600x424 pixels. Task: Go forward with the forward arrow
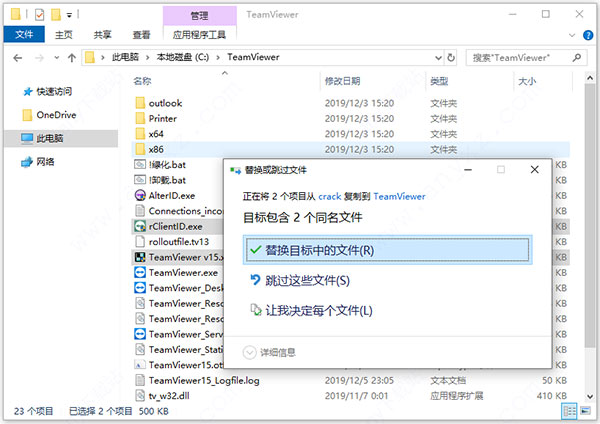coord(39,58)
